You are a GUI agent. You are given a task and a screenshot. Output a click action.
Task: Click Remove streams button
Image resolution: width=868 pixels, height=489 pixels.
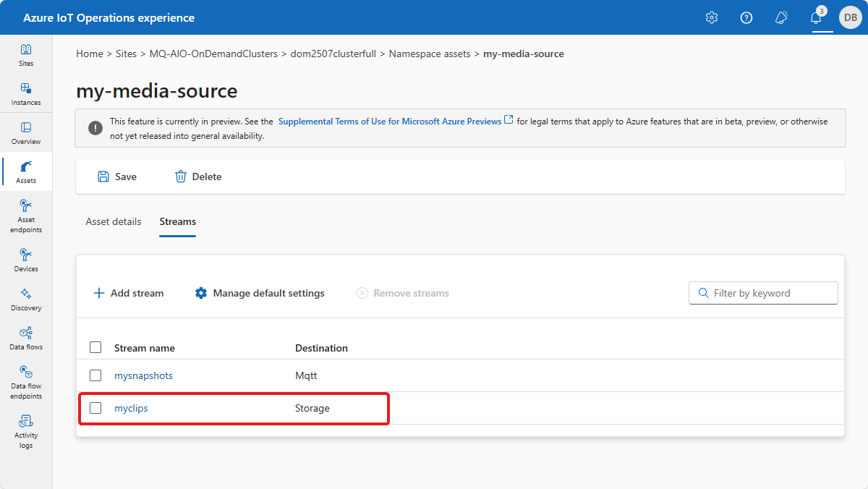403,293
